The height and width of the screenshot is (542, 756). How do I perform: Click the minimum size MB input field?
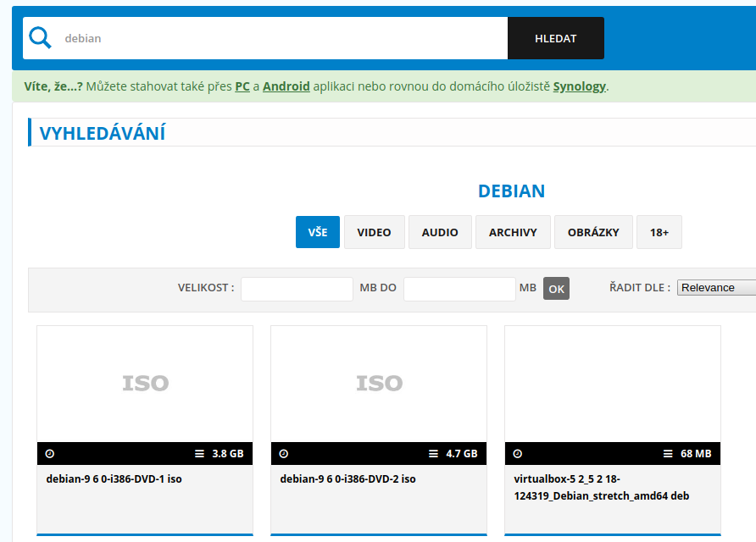(297, 289)
